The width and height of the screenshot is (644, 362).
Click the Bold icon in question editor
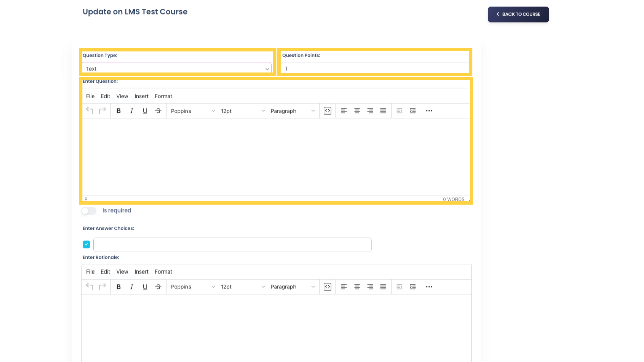[x=118, y=111]
